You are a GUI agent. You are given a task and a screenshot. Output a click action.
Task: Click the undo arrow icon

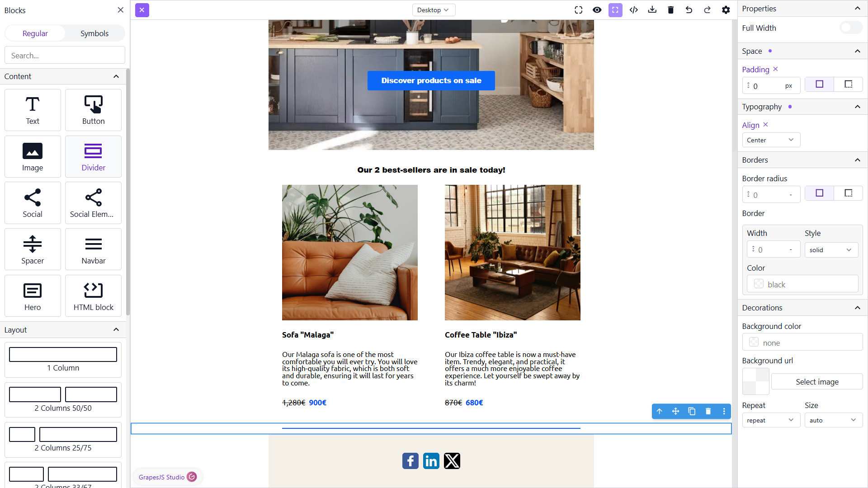click(689, 10)
